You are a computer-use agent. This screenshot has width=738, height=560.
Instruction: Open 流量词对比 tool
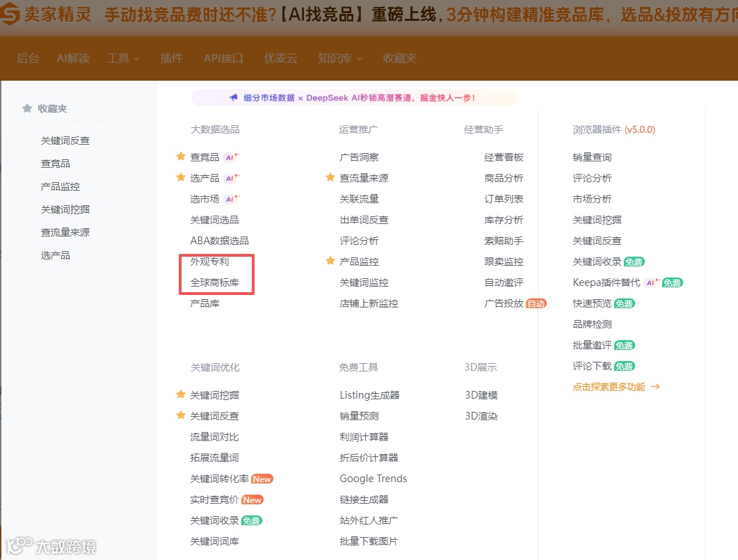pyautogui.click(x=214, y=437)
